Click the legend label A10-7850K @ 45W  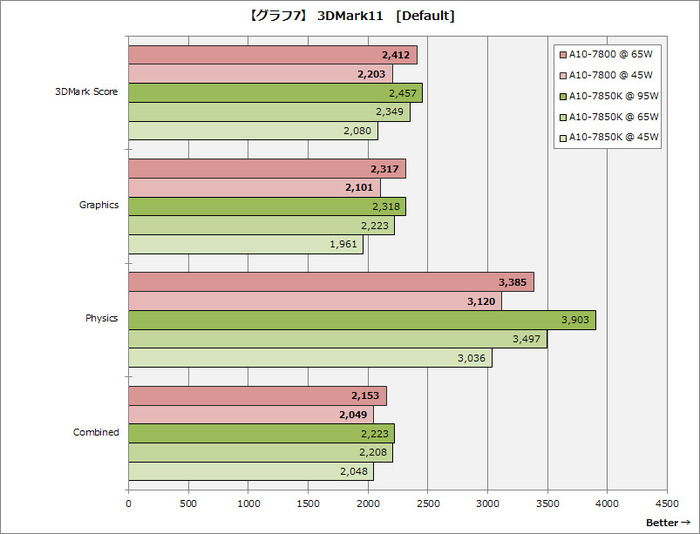click(x=614, y=138)
